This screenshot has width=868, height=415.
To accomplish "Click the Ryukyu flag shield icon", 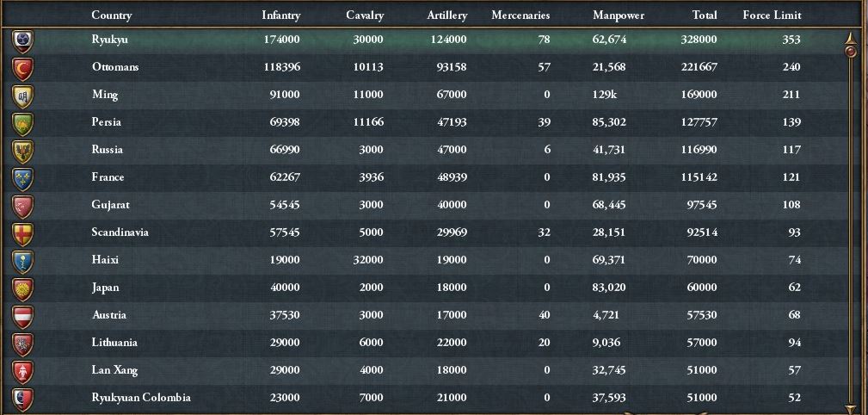I will pos(23,40).
